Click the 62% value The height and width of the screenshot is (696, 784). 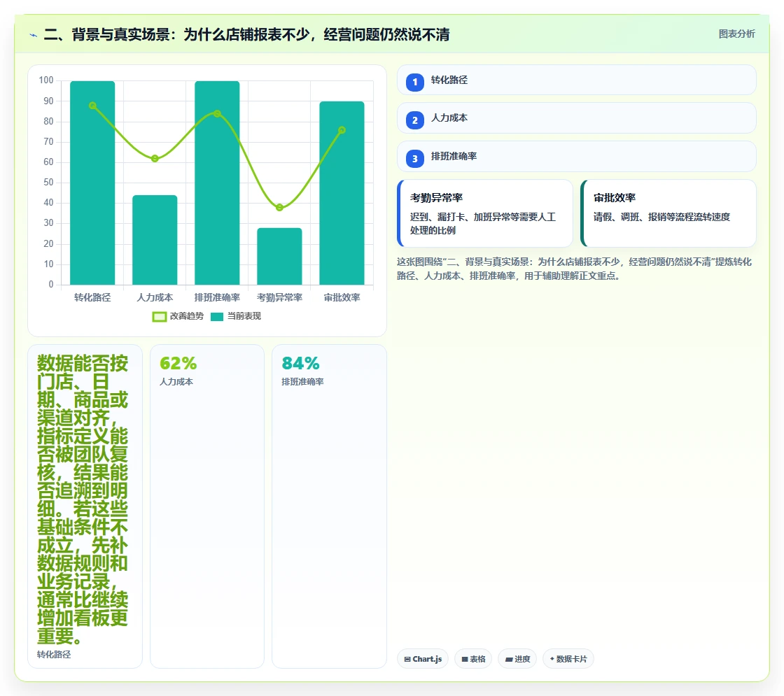[178, 363]
